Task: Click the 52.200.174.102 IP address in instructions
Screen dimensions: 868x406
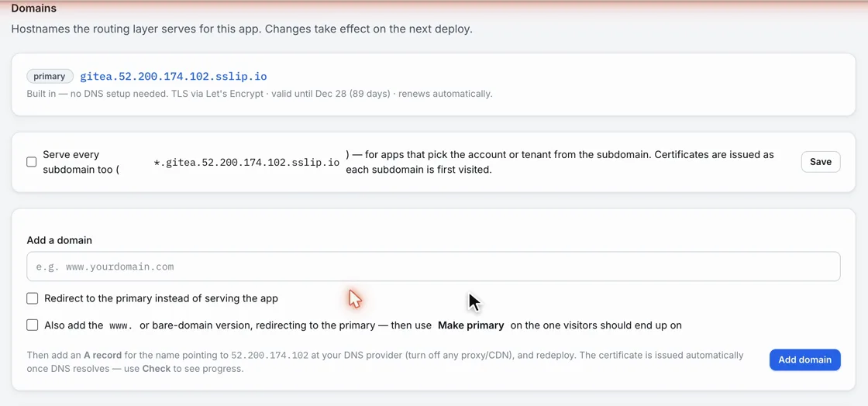Action: tap(270, 355)
